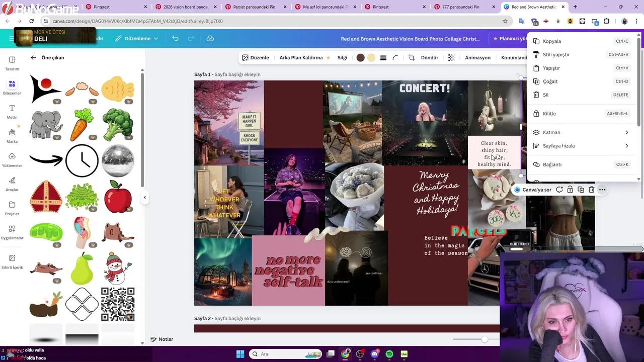The width and height of the screenshot is (644, 362).
Task: Open the Tasarım sidebar panel
Action: click(x=12, y=63)
